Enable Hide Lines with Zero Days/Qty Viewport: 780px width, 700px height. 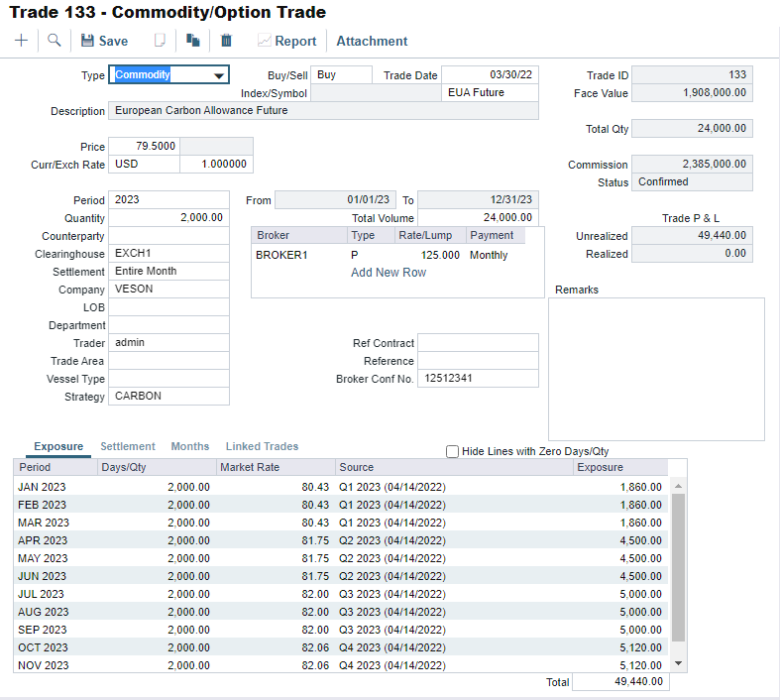[453, 451]
